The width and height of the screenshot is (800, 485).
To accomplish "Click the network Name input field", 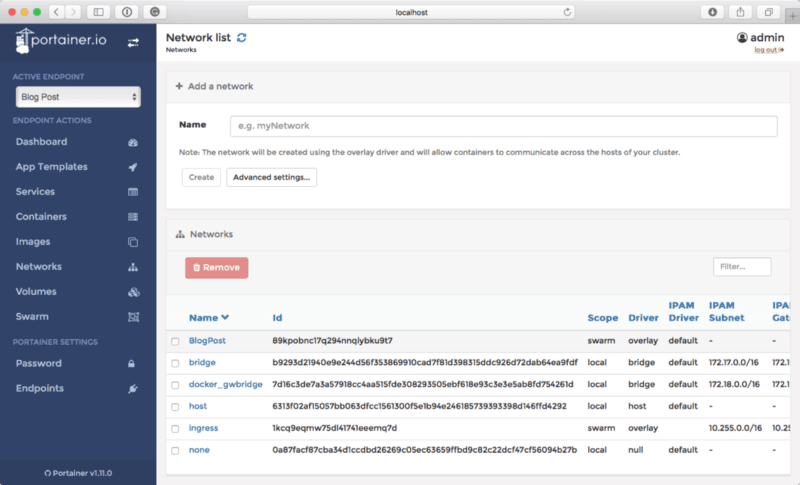I will point(503,126).
